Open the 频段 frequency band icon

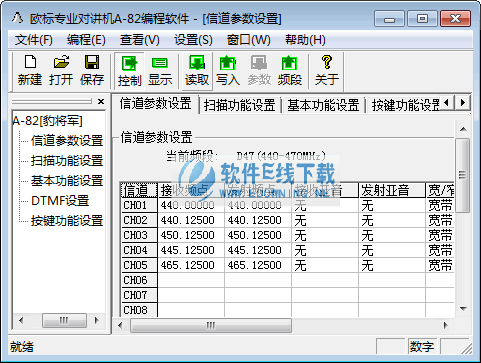(x=289, y=71)
